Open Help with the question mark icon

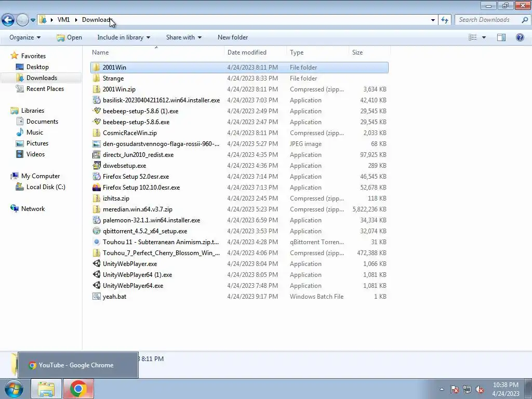(x=520, y=37)
